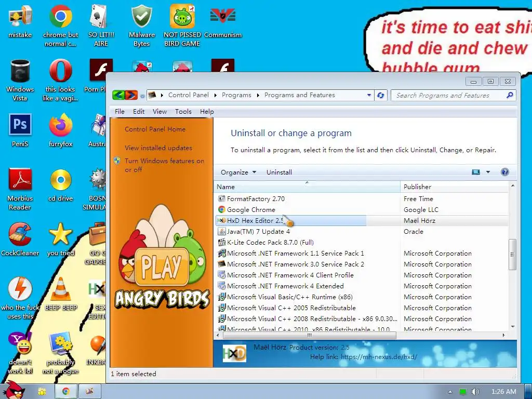Screen dimensions: 532x399
Task: Open the View menu
Action: coord(159,112)
